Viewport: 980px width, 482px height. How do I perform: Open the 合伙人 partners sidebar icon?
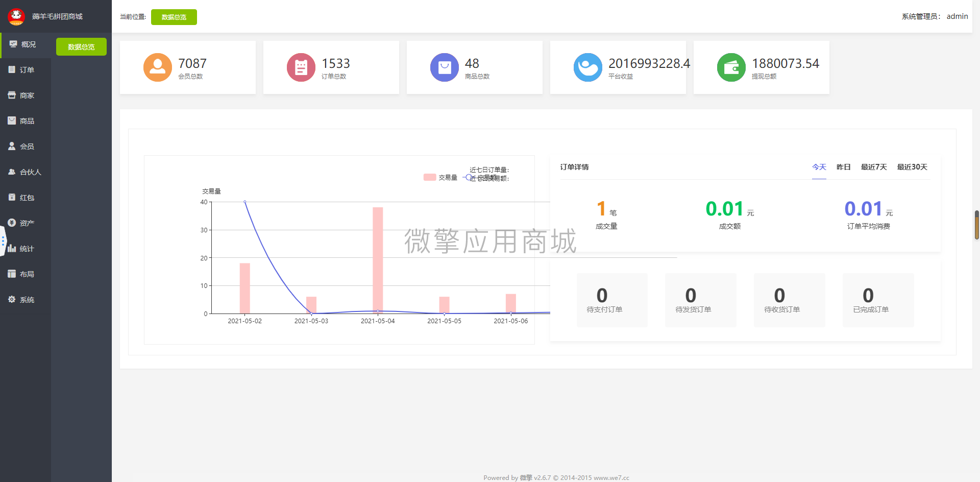(x=12, y=172)
